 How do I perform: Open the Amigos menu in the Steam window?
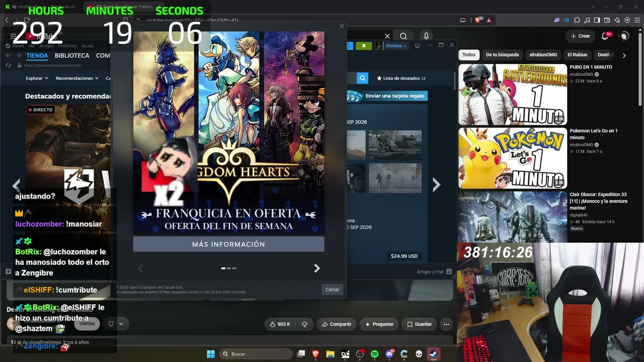(x=46, y=46)
